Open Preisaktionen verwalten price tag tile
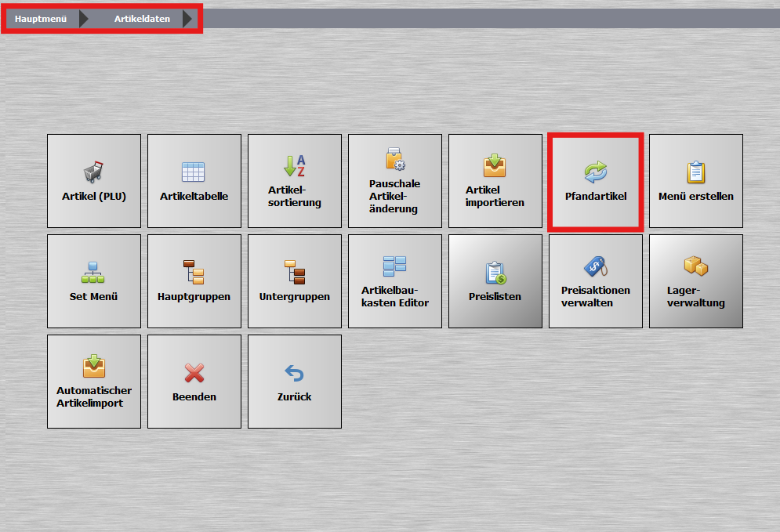Image resolution: width=780 pixels, height=532 pixels. tap(596, 281)
